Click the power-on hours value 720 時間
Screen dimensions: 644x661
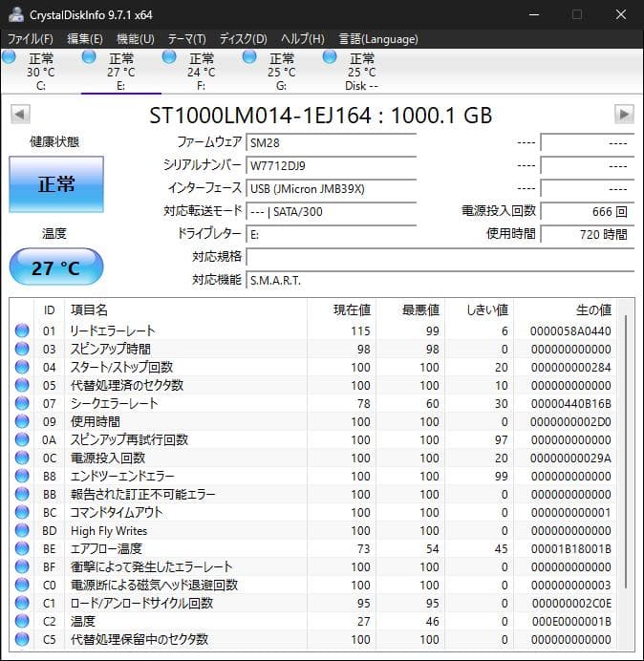point(588,234)
